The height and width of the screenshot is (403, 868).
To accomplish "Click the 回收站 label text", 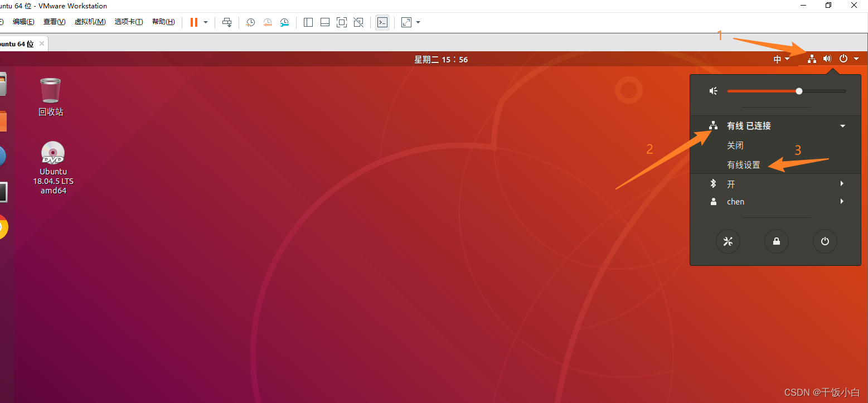I will click(51, 112).
